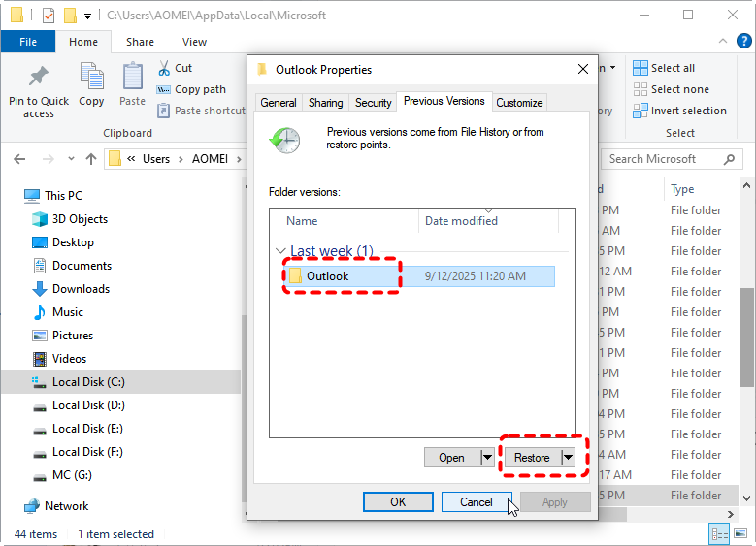756x546 pixels.
Task: Switch to large icons view icon
Action: (740, 533)
